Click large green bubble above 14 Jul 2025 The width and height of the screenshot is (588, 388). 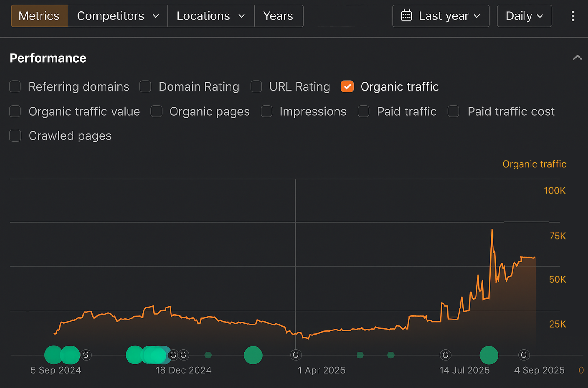(489, 355)
